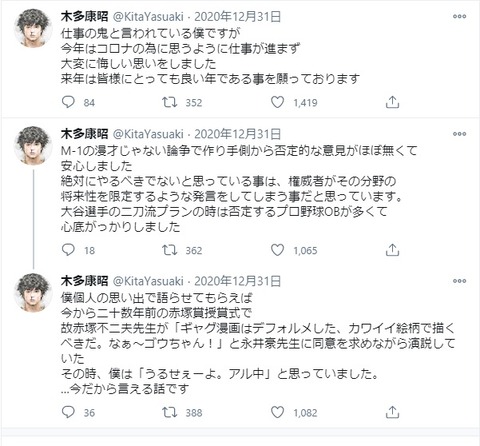Screen dimensions: 480x446
Task: Open more options on the M-1 tweet
Action: (x=459, y=134)
